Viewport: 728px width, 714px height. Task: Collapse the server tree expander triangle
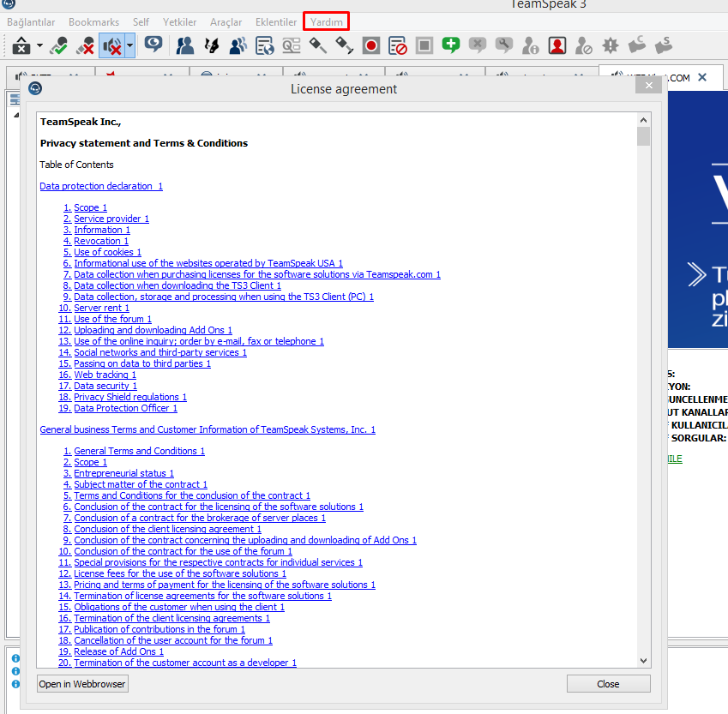[16, 115]
